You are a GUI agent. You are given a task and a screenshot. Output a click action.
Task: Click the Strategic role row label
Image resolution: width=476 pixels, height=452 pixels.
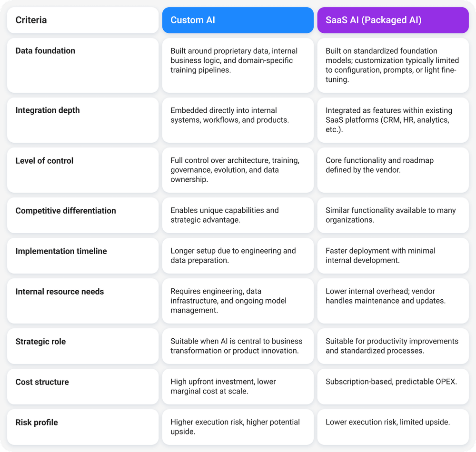pos(40,342)
